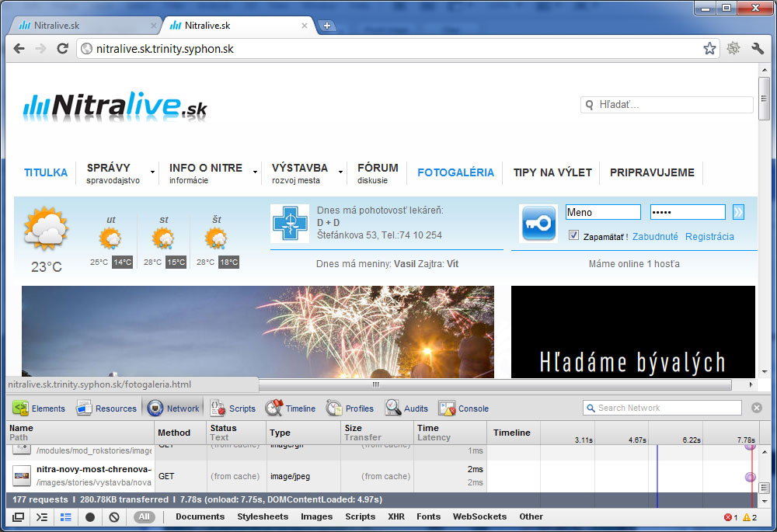Click the clear network log icon

[x=114, y=517]
